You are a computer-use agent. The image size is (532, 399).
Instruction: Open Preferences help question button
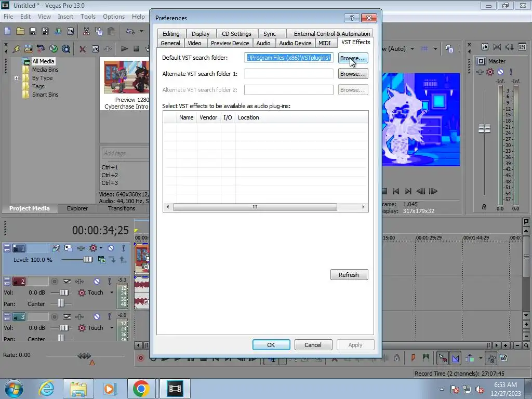point(352,18)
